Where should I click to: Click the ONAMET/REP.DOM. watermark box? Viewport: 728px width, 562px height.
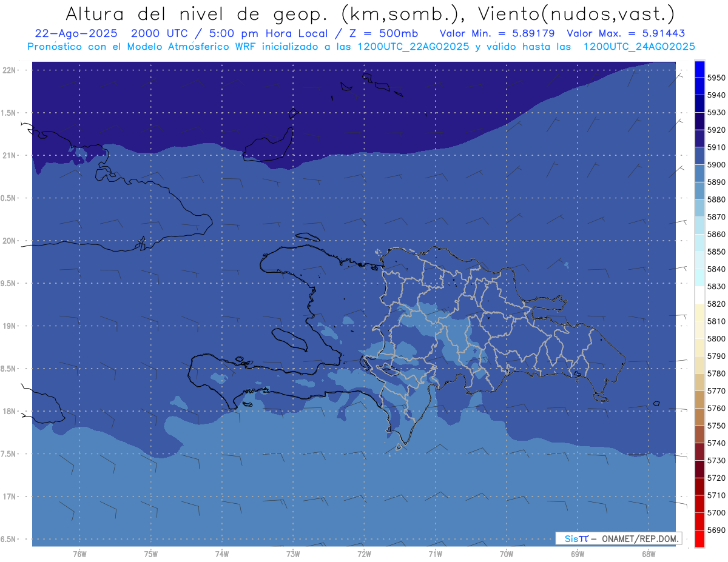(x=618, y=538)
